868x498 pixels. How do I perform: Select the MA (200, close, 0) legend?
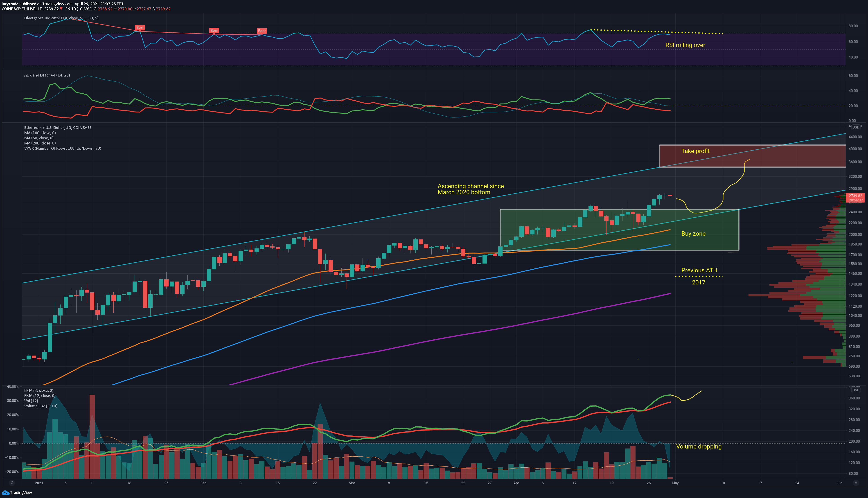tap(40, 143)
